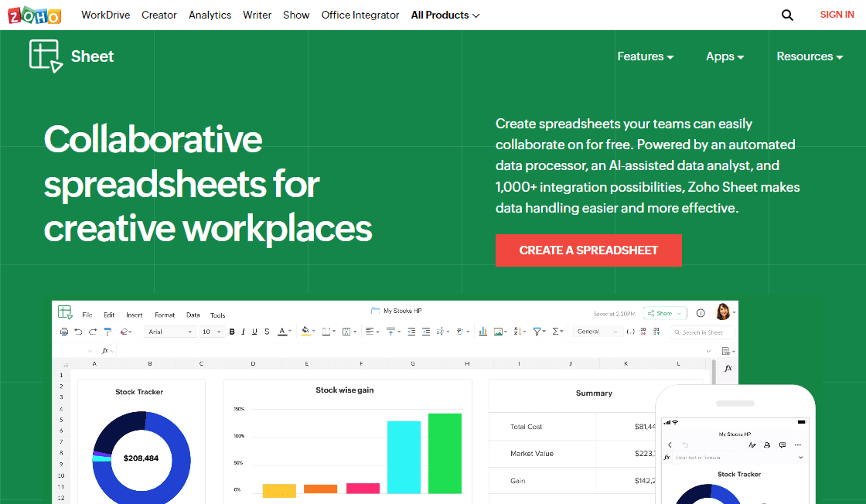Click the Sum (sigma) icon
Screen dimensions: 866x504
point(556,331)
